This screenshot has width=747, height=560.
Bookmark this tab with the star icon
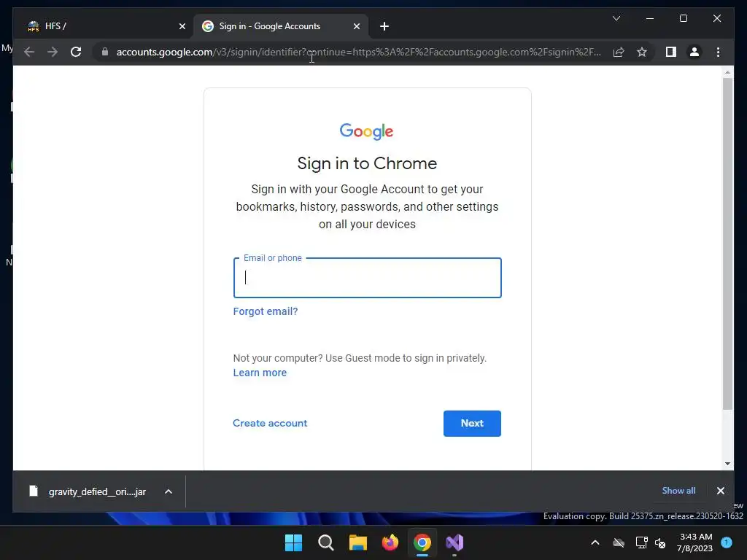click(642, 52)
